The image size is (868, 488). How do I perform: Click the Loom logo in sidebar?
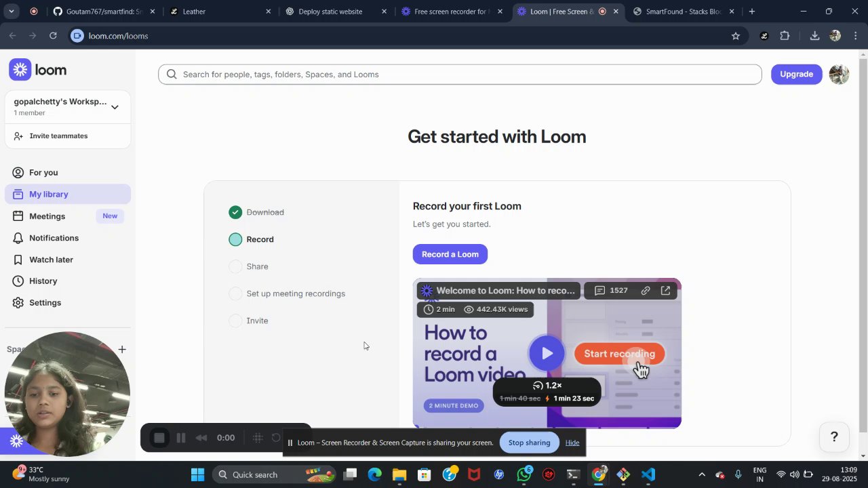(38, 70)
